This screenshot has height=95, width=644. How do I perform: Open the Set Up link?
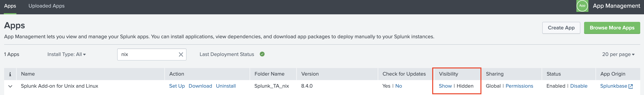(x=177, y=86)
